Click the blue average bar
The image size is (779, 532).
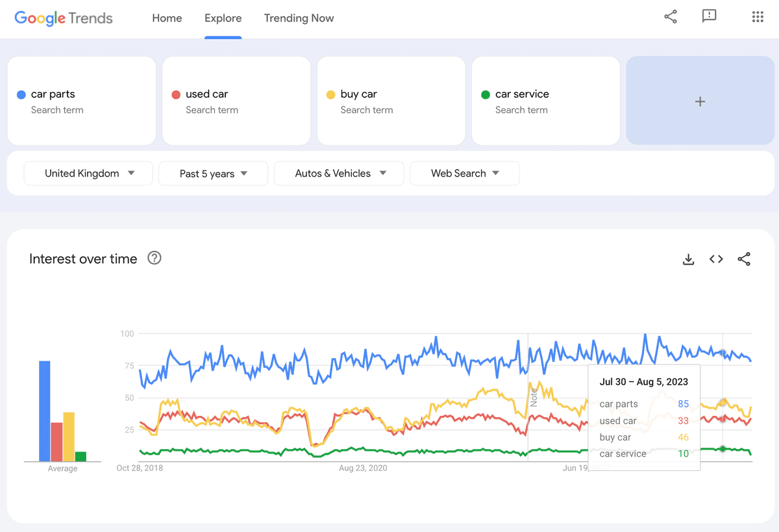point(45,411)
